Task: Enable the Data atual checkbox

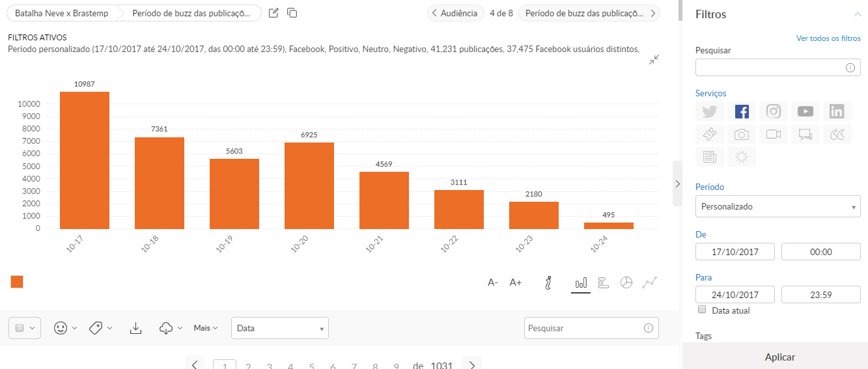Action: [702, 310]
